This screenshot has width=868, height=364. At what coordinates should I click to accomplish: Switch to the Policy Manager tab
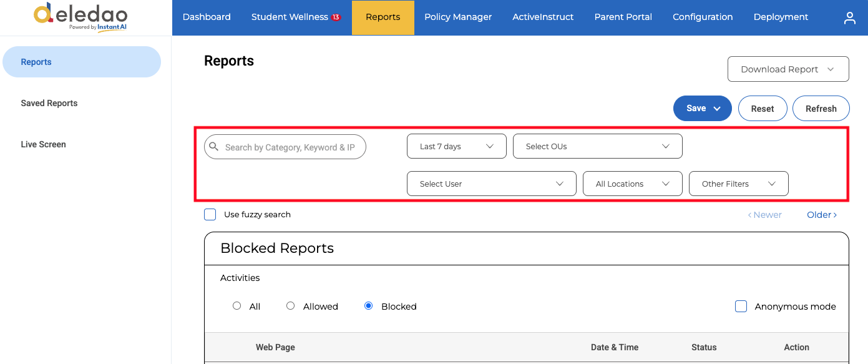coord(458,17)
